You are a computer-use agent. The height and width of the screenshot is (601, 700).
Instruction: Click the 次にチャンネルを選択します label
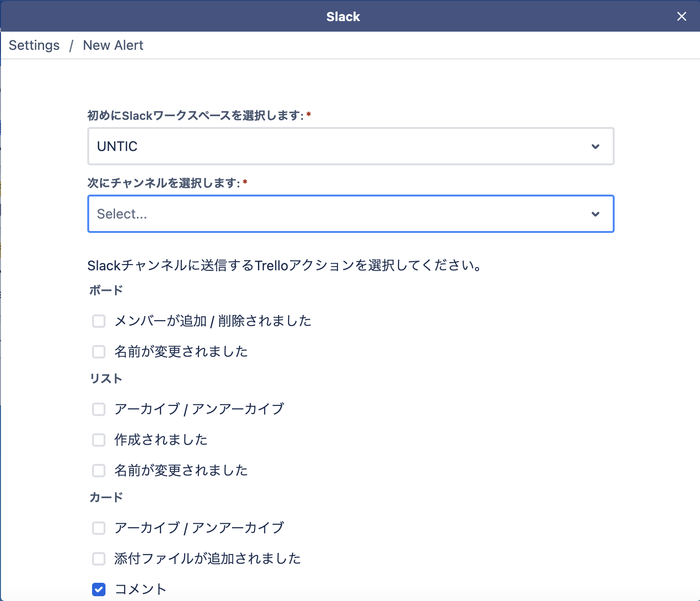[163, 183]
